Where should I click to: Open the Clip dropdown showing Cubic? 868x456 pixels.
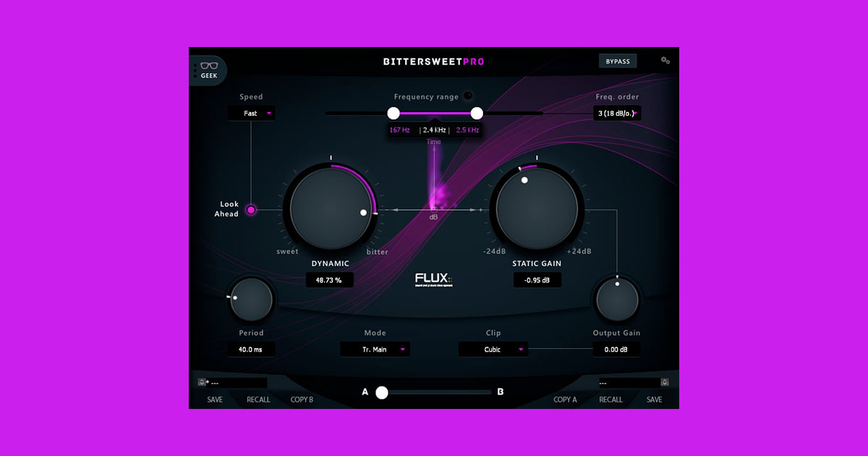coord(493,350)
